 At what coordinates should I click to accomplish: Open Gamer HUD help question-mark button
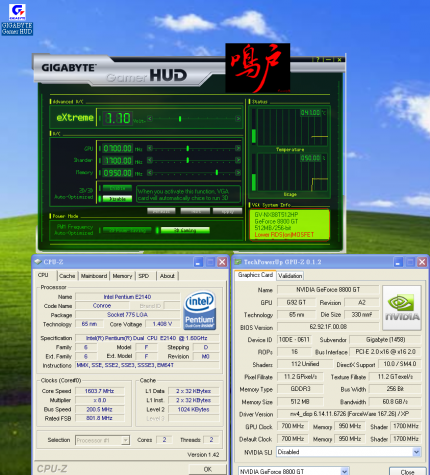tap(318, 59)
